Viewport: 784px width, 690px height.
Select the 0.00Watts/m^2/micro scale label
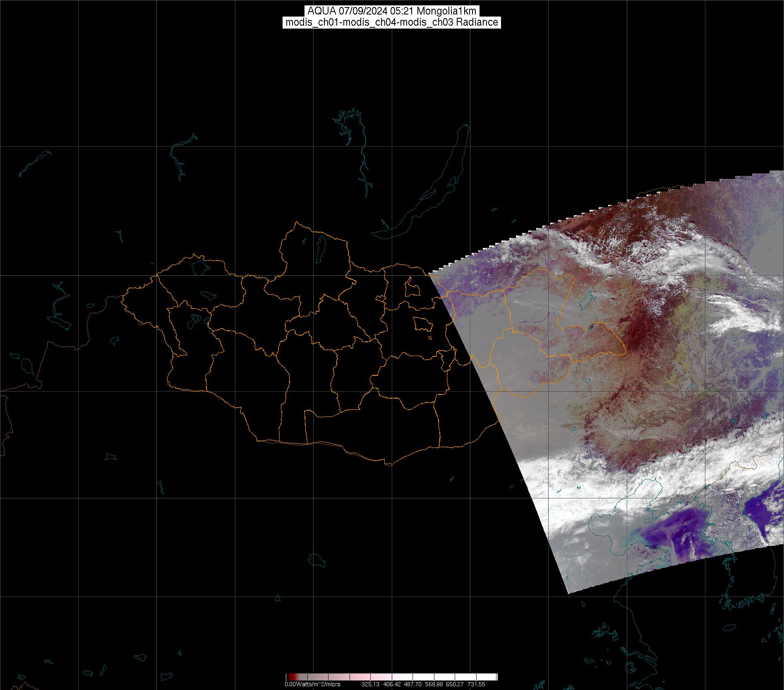pyautogui.click(x=312, y=684)
